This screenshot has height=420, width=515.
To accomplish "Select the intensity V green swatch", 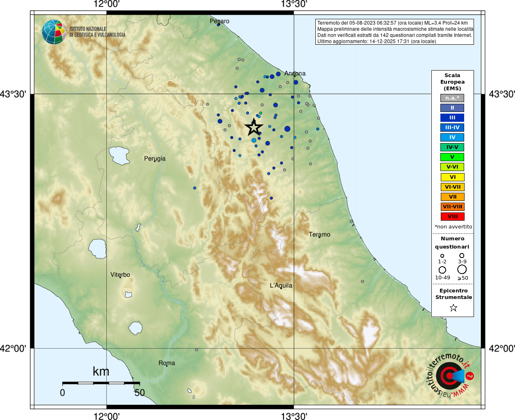I will coord(452,157).
